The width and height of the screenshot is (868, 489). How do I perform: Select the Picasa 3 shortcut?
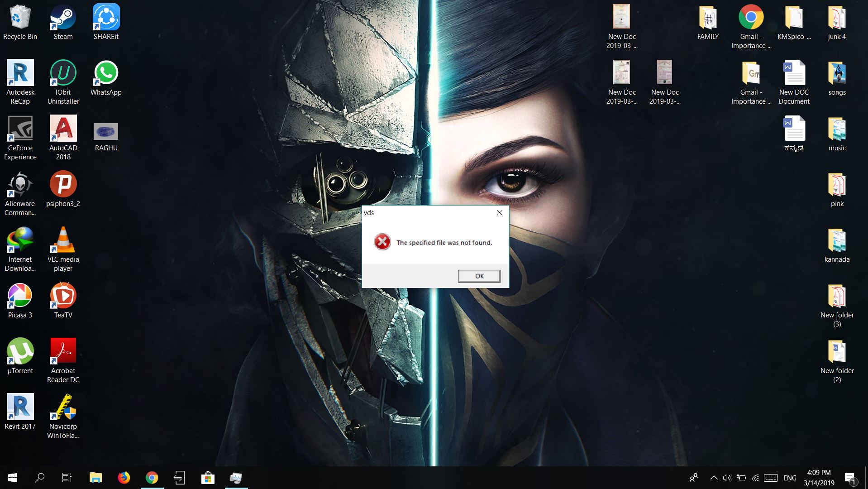tap(20, 301)
